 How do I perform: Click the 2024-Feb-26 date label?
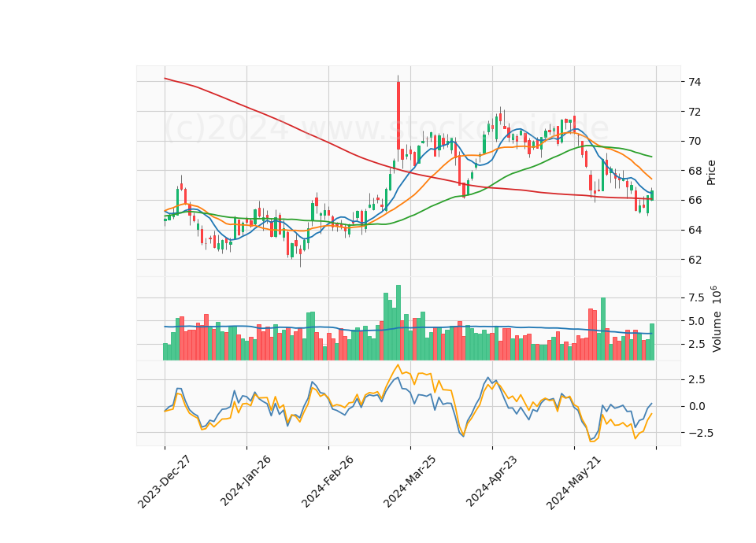[328, 482]
